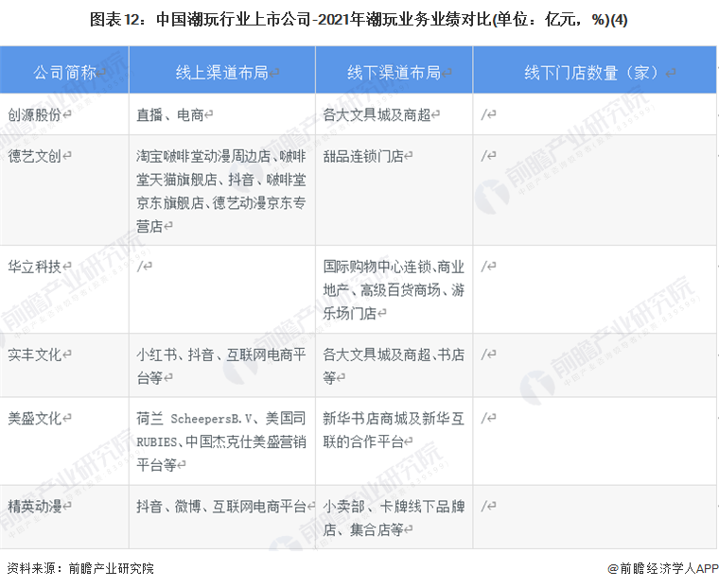Click the company name 美盛文化
This screenshot has height=588, width=719.
click(34, 418)
